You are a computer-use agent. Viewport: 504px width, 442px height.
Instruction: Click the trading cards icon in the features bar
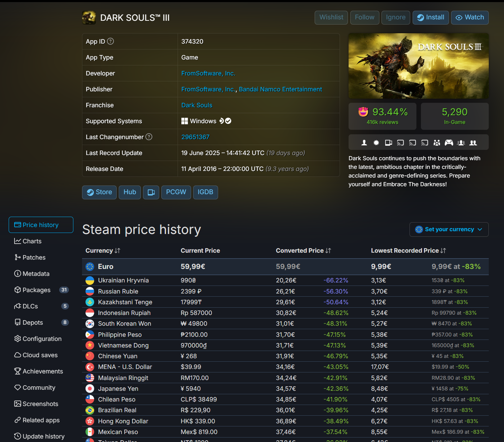[388, 143]
